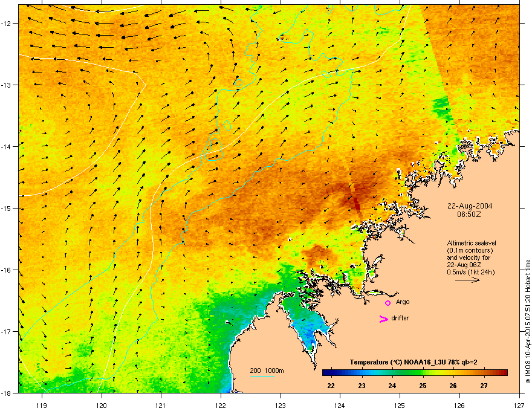532x411 pixels.
Task: Click the latitude axis label -16
Action: (7, 270)
